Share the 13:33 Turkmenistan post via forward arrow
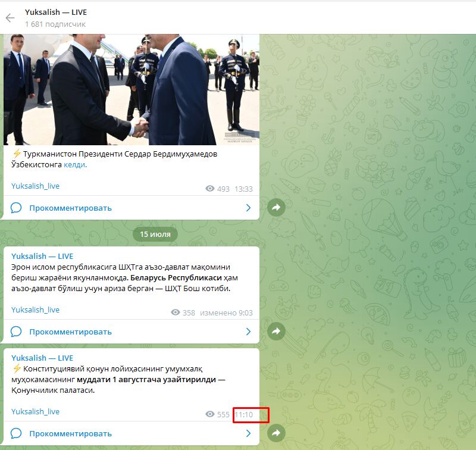This screenshot has width=476, height=450. [276, 207]
